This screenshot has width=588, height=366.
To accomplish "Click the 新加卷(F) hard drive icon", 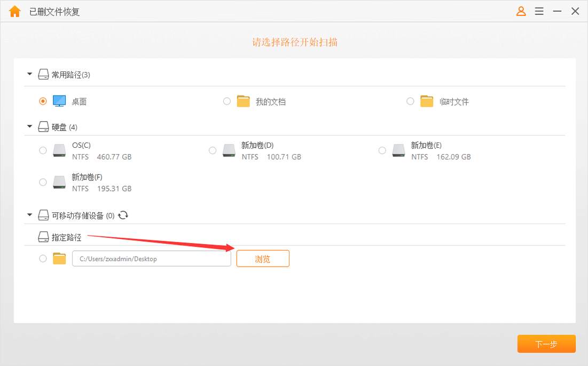I will coord(59,182).
